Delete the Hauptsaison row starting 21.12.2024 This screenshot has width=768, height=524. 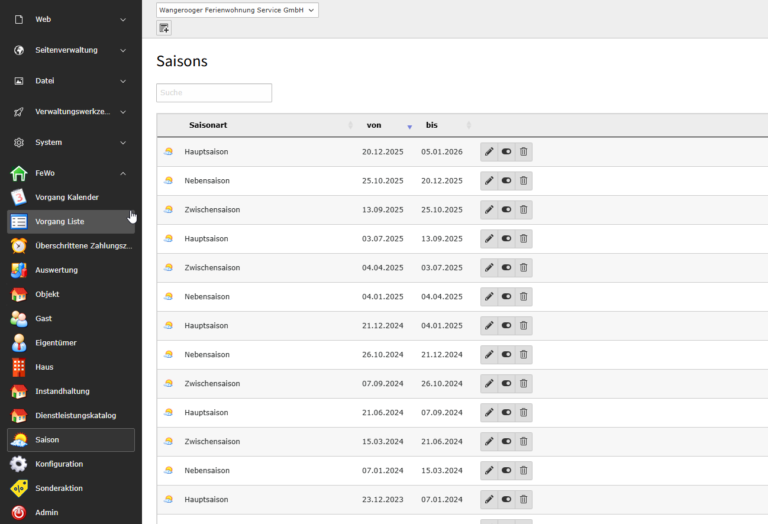(x=524, y=325)
